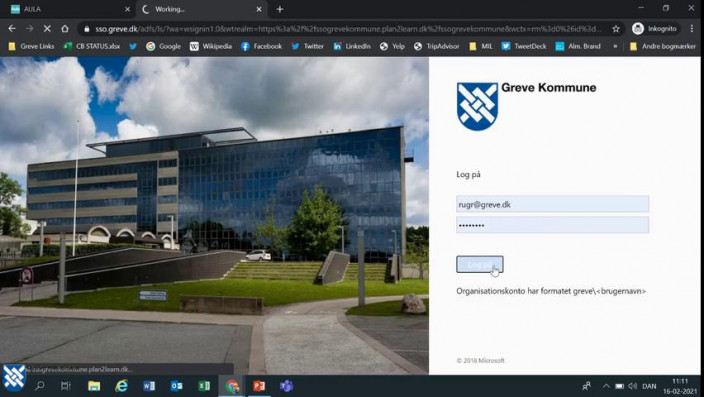Expand the hidden bookmarks overflow chevron
This screenshot has width=704, height=397.
tap(615, 46)
